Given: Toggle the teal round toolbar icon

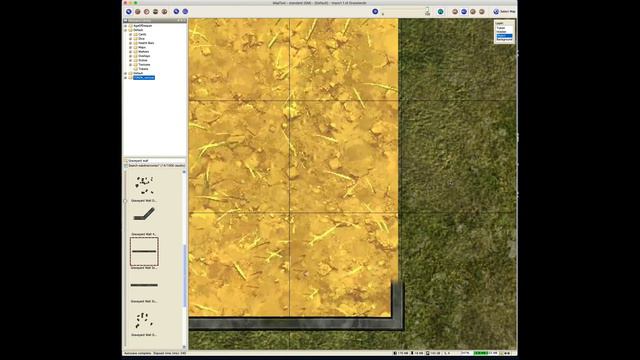Looking at the screenshot, I should point(440,11).
